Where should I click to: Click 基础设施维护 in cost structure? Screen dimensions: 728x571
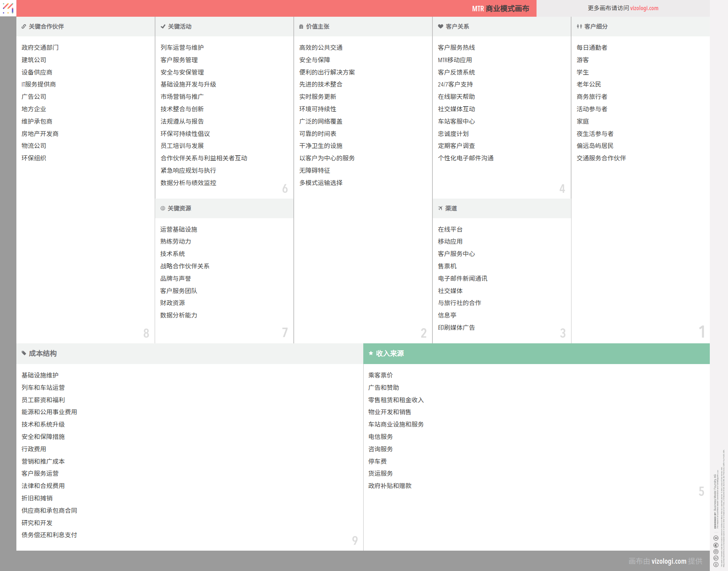click(x=40, y=375)
